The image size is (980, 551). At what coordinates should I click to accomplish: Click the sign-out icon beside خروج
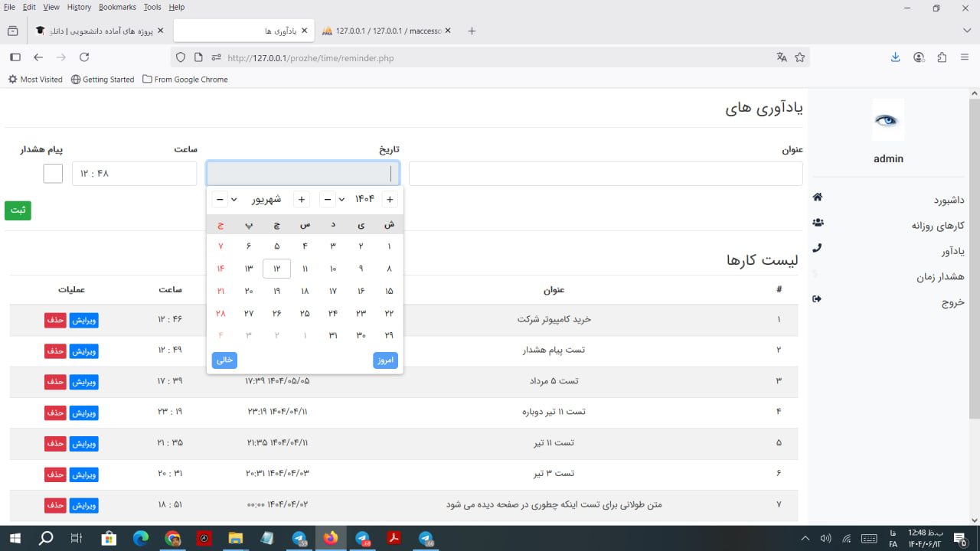817,299
